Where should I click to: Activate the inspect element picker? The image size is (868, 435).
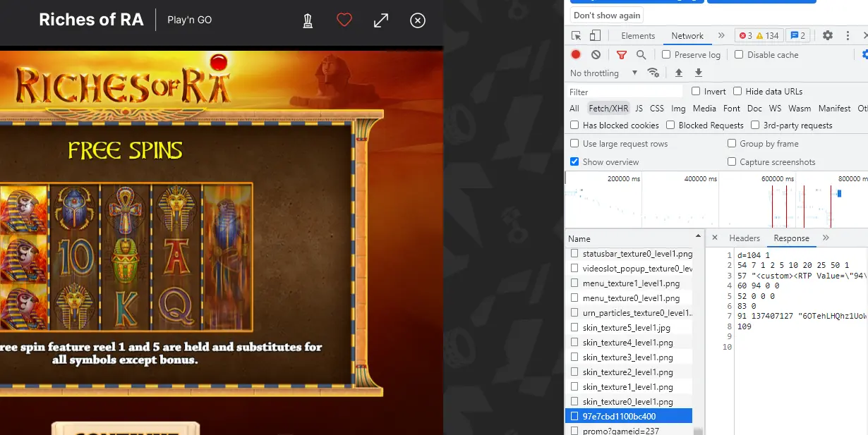pyautogui.click(x=577, y=36)
